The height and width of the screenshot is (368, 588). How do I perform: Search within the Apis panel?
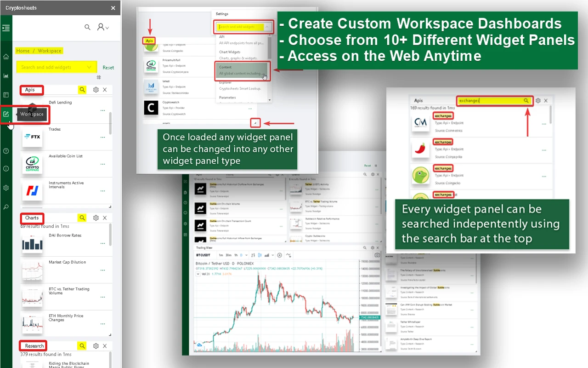click(x=82, y=90)
